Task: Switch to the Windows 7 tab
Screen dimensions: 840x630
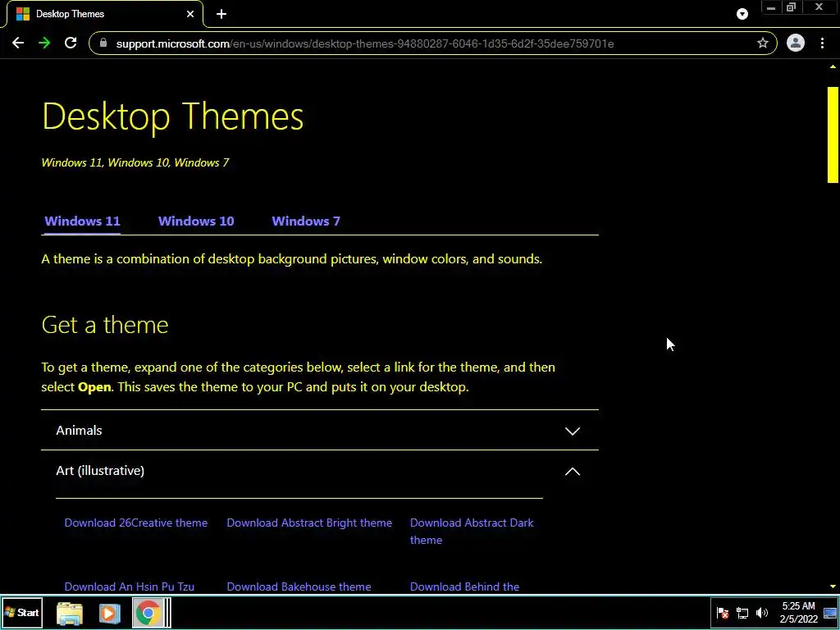Action: pyautogui.click(x=306, y=221)
